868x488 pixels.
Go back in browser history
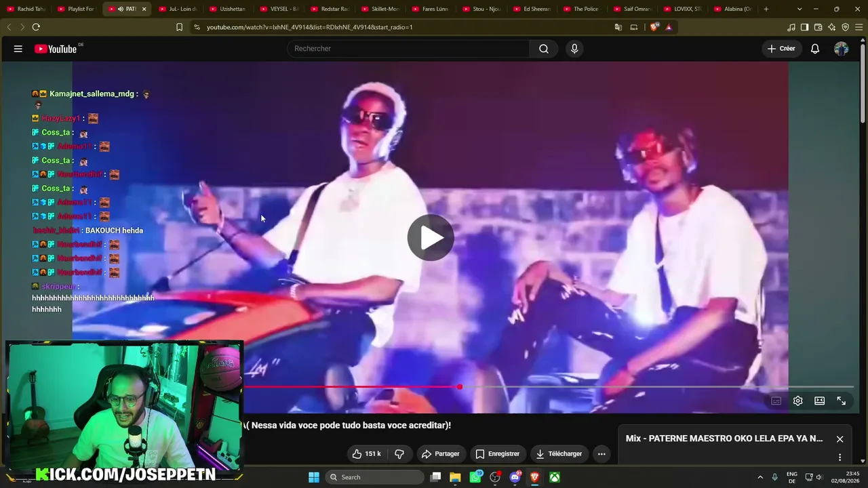click(9, 27)
